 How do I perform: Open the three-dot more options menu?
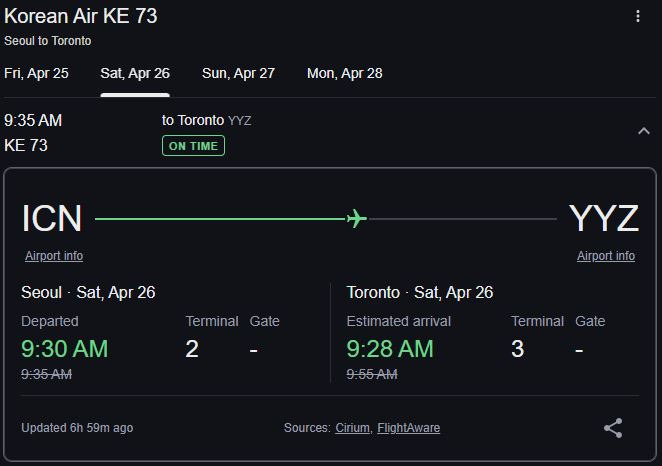click(638, 16)
